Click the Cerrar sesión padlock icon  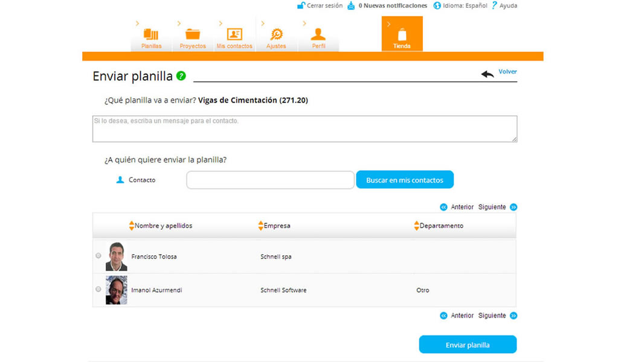301,5
